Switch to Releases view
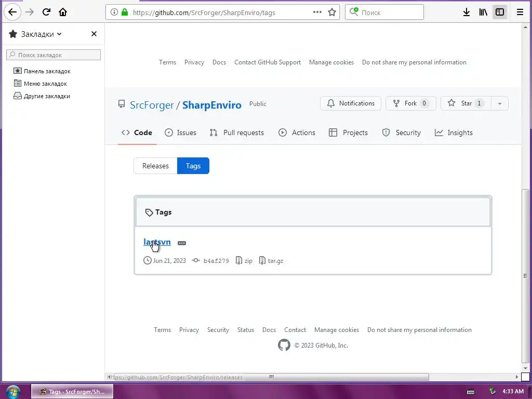The width and height of the screenshot is (532, 399). [x=155, y=166]
